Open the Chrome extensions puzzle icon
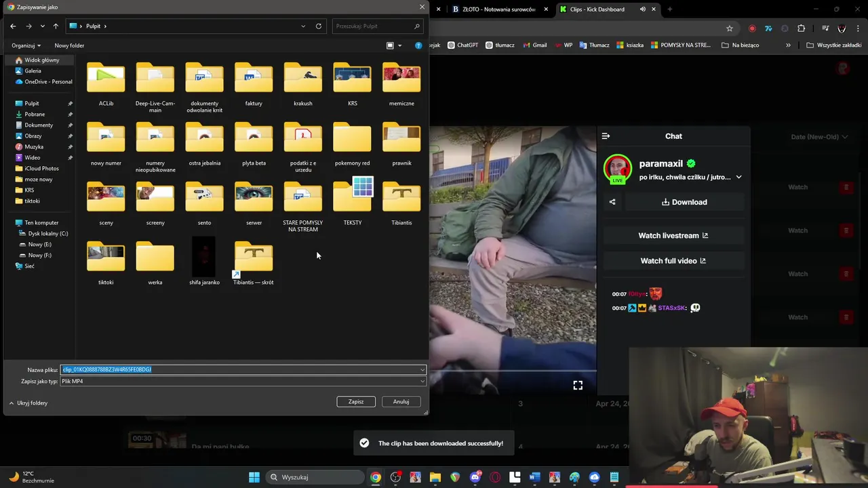This screenshot has height=488, width=868. pyautogui.click(x=802, y=28)
